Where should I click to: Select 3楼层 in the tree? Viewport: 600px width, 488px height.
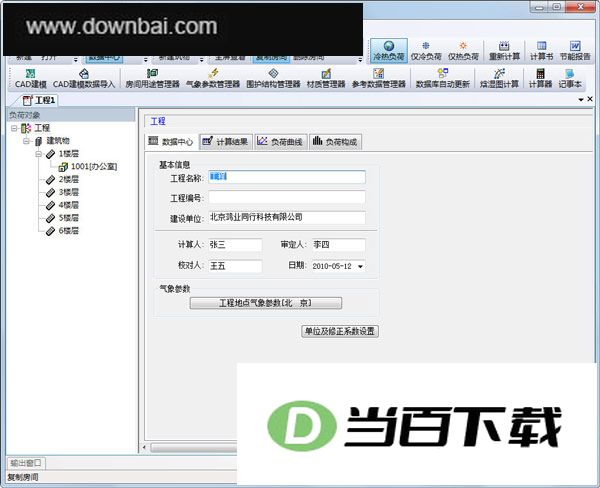[68, 192]
